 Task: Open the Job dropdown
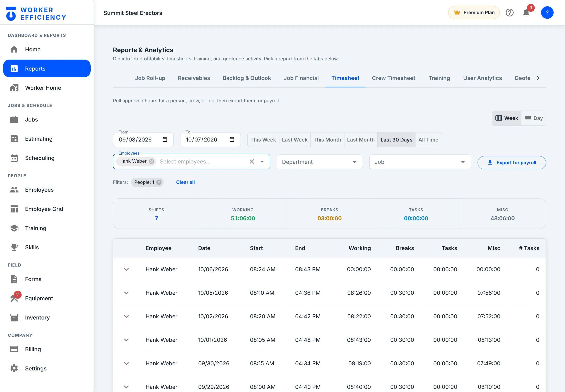pyautogui.click(x=420, y=162)
